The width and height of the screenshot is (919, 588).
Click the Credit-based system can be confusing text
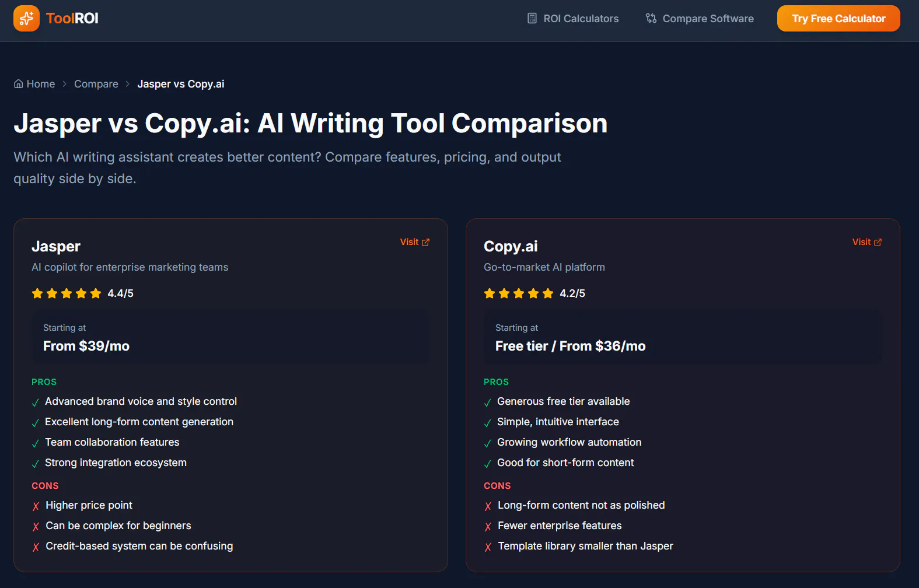point(139,546)
